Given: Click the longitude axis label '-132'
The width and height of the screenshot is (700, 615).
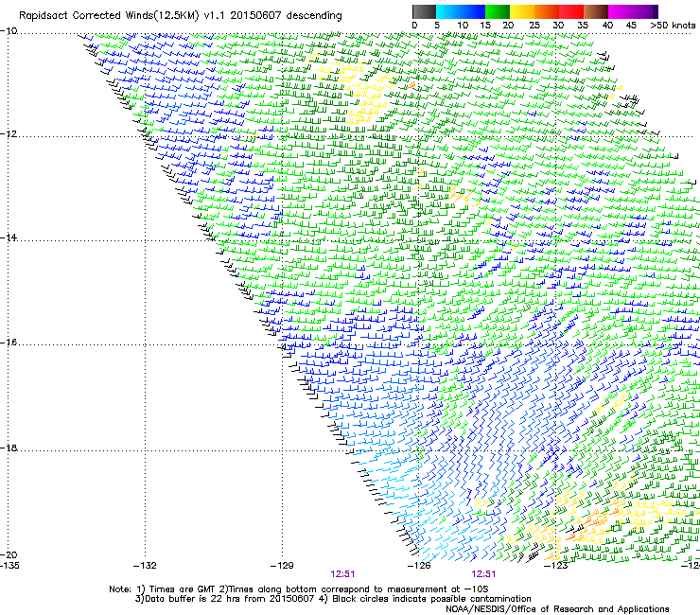Looking at the screenshot, I should point(145,566).
